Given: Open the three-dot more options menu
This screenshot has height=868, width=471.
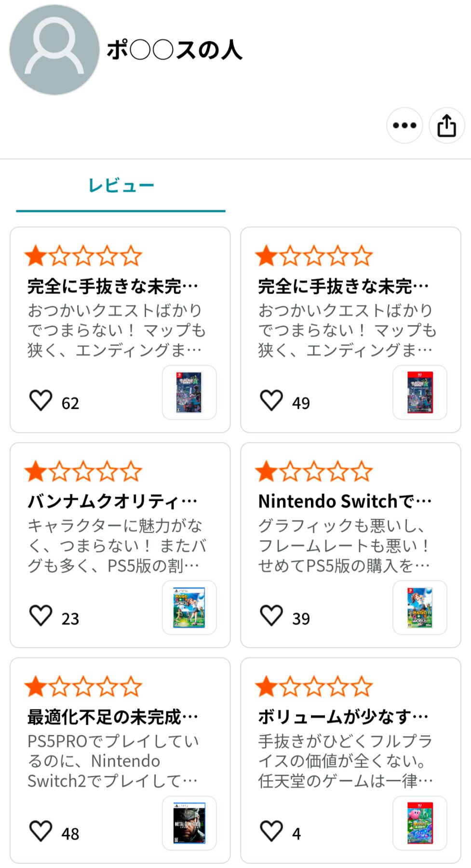Looking at the screenshot, I should coord(404,125).
